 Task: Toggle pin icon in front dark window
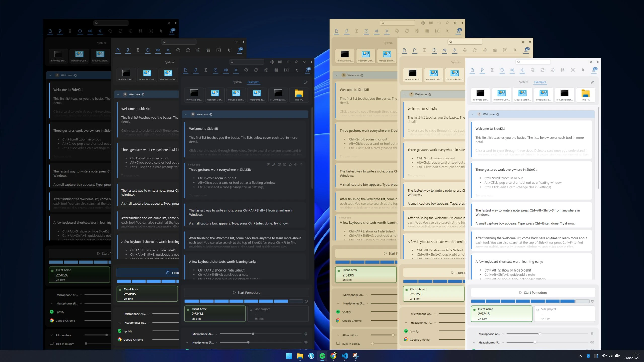(x=296, y=62)
